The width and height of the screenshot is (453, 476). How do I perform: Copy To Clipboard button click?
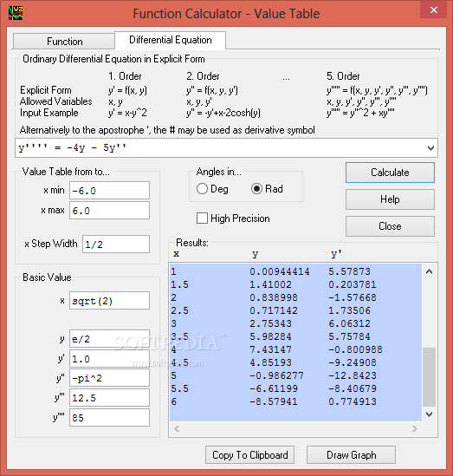point(249,454)
